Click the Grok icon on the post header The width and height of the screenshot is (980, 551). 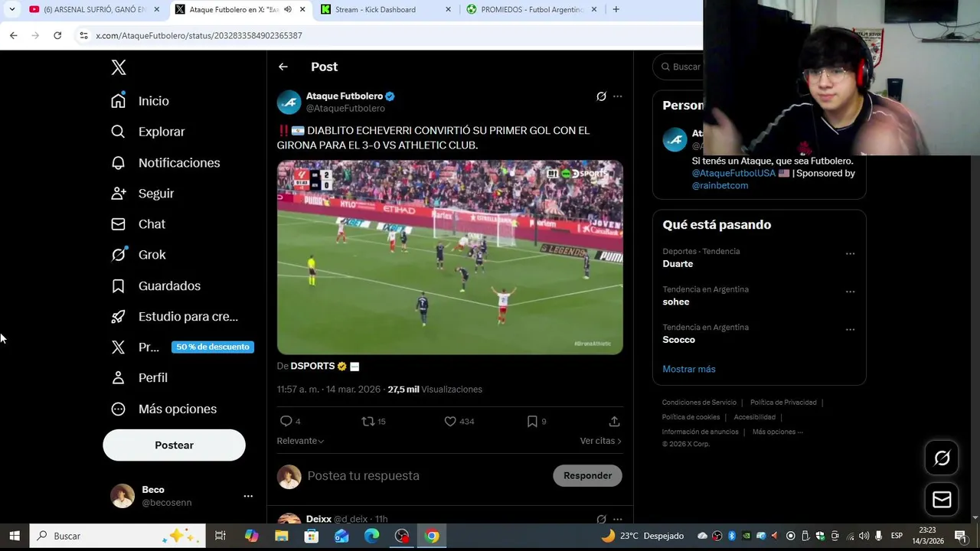pyautogui.click(x=601, y=96)
